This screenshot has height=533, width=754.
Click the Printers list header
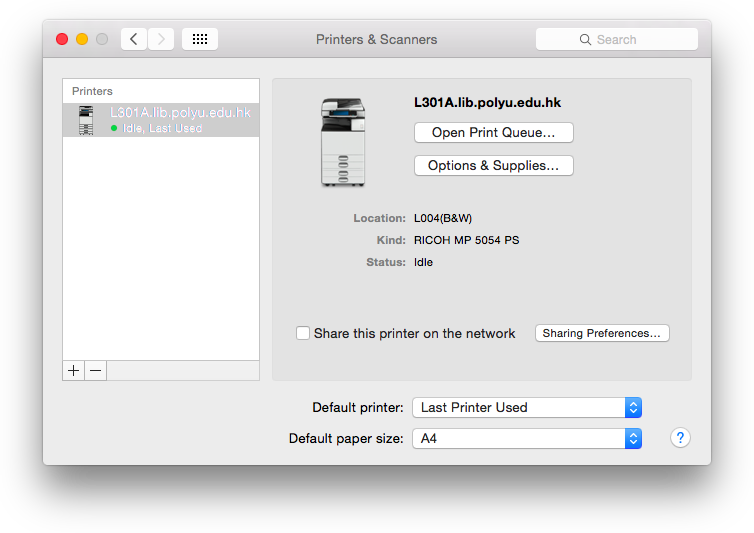pyautogui.click(x=92, y=91)
